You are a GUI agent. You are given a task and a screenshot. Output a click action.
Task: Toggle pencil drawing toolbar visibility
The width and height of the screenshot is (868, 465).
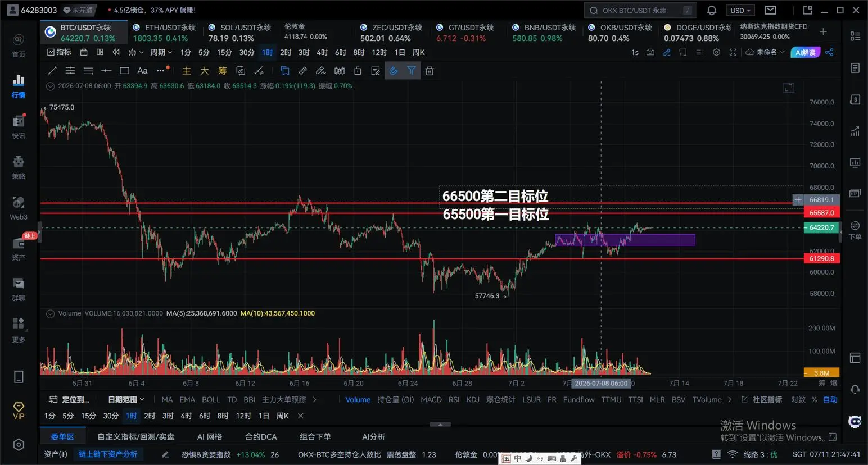667,52
